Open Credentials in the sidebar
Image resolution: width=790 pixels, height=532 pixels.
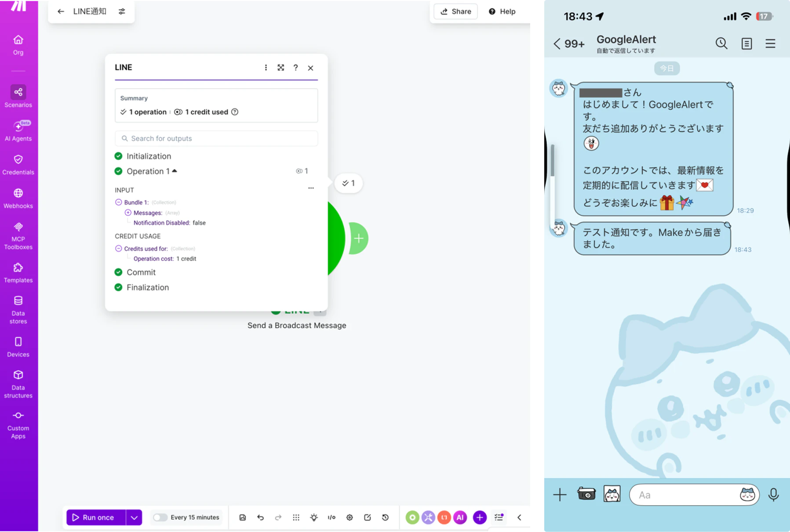(18, 164)
